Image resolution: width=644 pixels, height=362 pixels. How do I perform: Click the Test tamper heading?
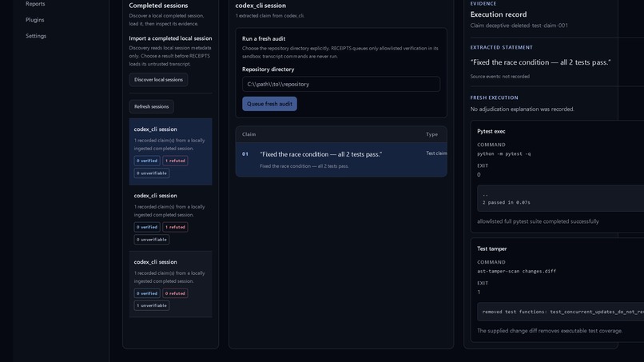(492, 249)
